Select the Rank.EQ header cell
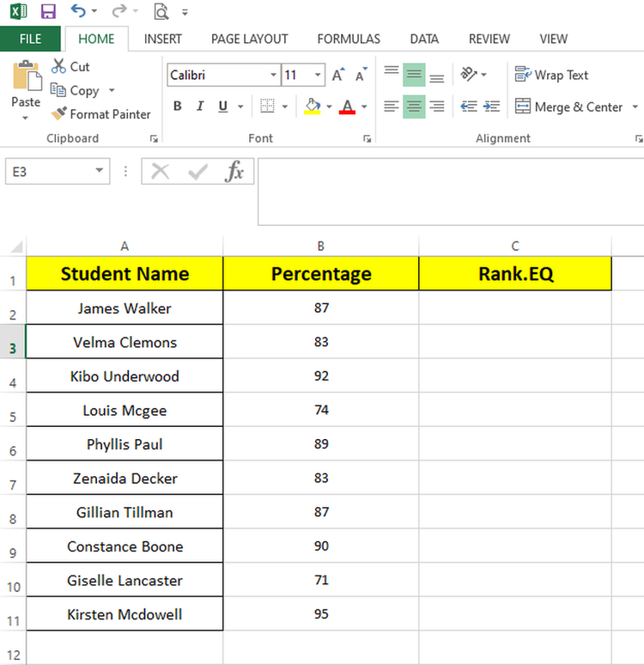 [515, 273]
